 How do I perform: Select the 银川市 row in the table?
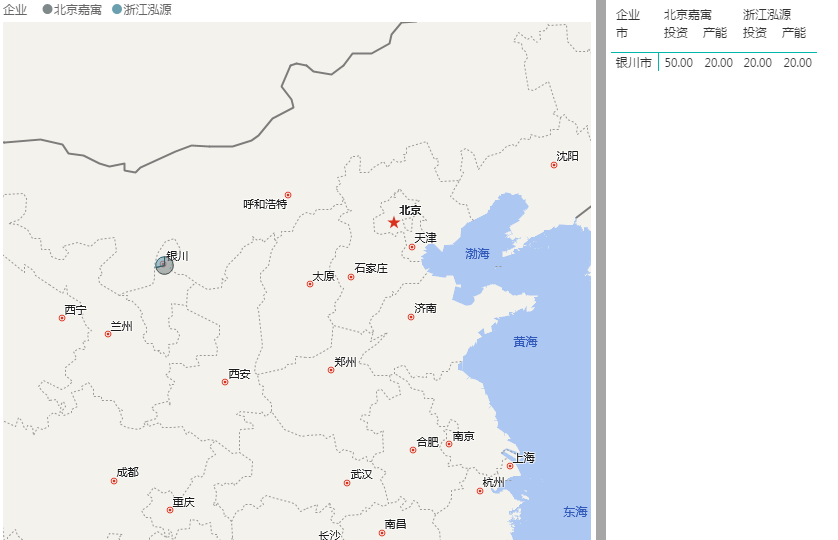[x=633, y=62]
